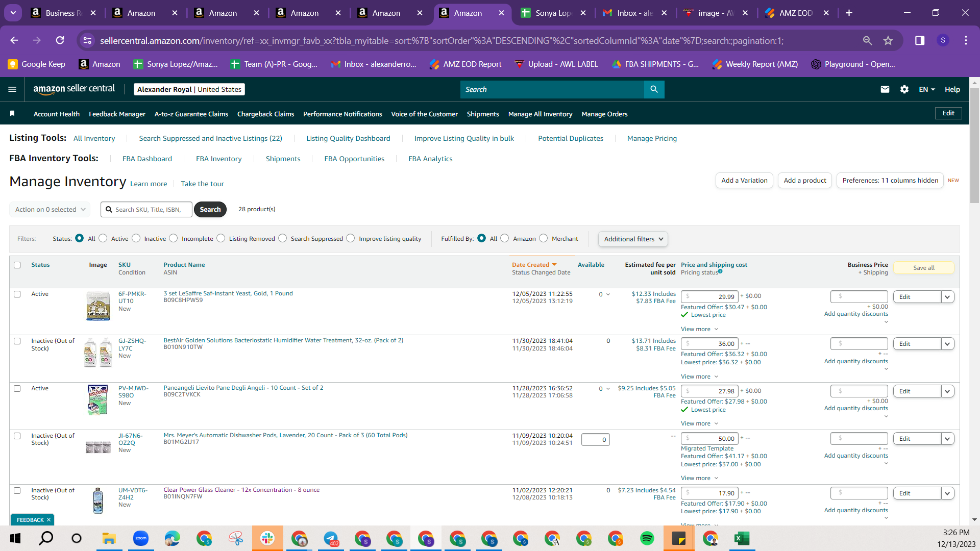Toggle the browser side panel icon
This screenshot has width=980, height=551.
pyautogui.click(x=920, y=40)
